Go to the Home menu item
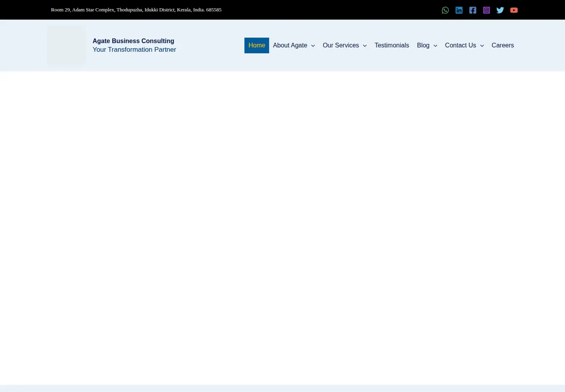 tap(257, 45)
